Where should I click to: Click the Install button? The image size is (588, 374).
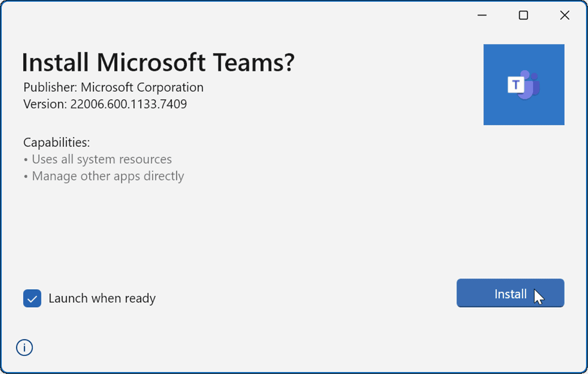tap(510, 293)
